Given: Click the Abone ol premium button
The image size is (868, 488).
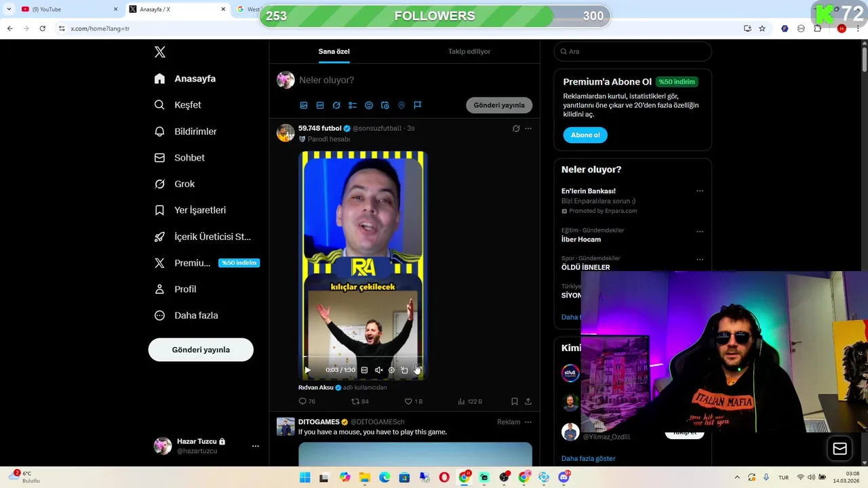Looking at the screenshot, I should 585,135.
